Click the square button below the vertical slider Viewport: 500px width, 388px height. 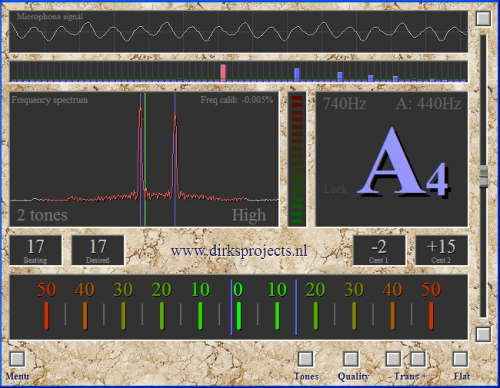[483, 334]
